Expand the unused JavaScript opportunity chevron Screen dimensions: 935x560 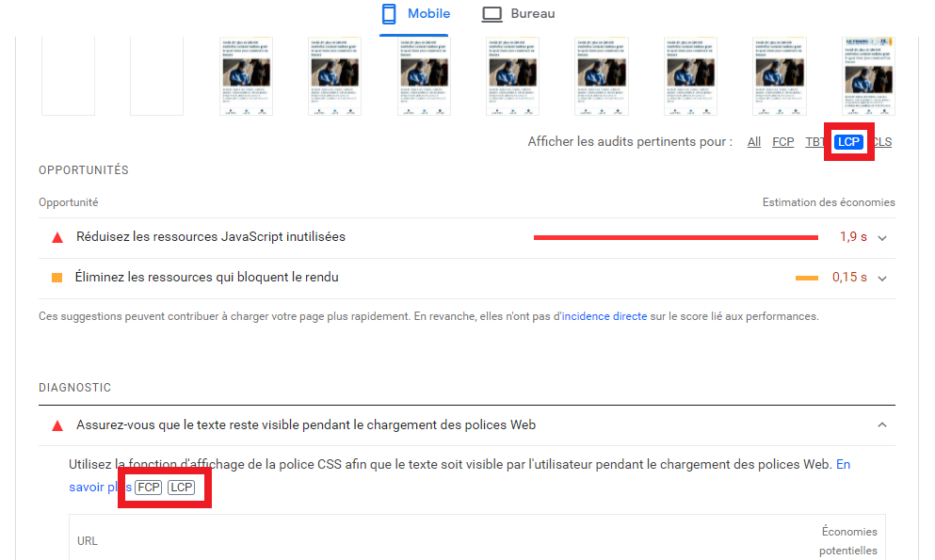click(882, 238)
